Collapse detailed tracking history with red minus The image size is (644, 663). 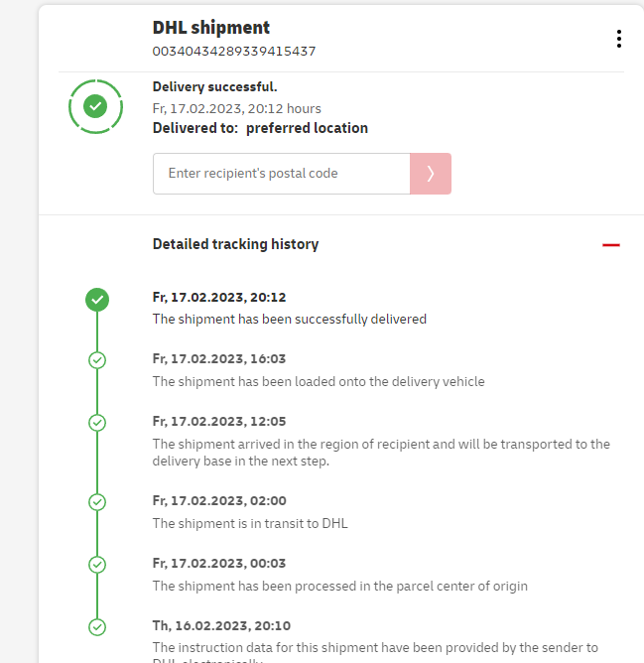(610, 244)
